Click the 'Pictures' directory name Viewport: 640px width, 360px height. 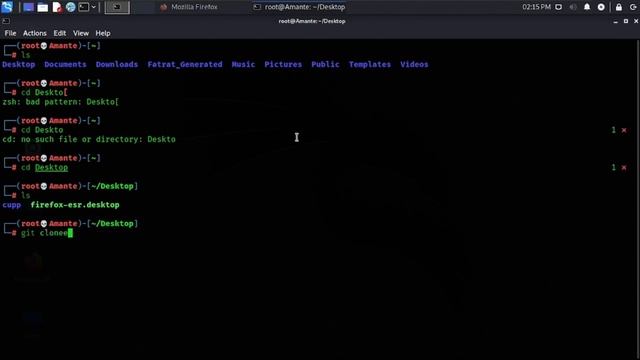click(283, 64)
